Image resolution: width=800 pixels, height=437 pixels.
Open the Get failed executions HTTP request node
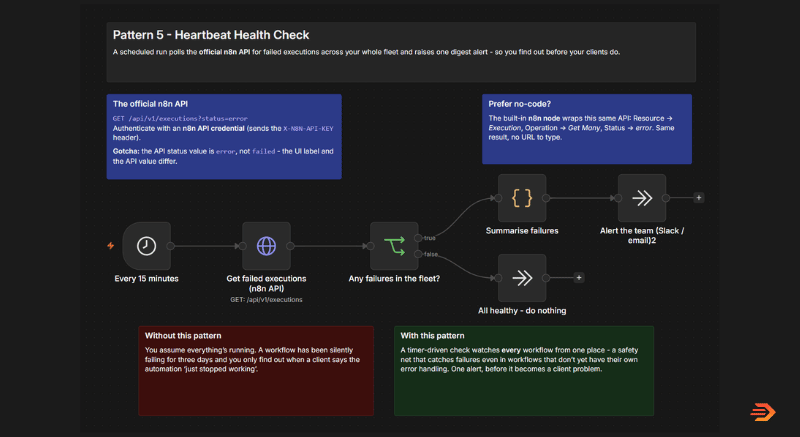[266, 246]
